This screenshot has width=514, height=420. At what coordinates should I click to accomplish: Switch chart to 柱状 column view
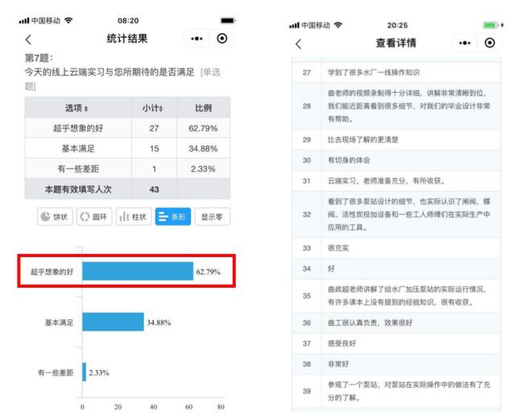pyautogui.click(x=134, y=217)
